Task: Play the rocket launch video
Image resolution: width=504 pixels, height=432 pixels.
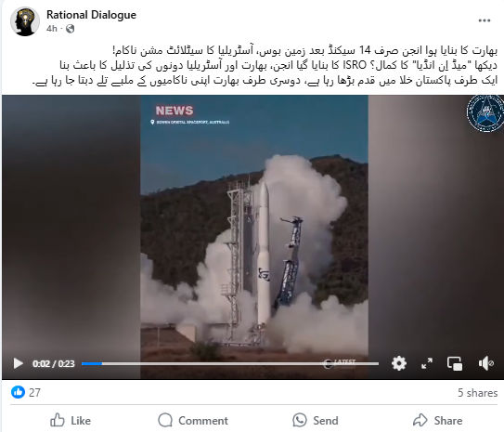Action: tap(19, 364)
